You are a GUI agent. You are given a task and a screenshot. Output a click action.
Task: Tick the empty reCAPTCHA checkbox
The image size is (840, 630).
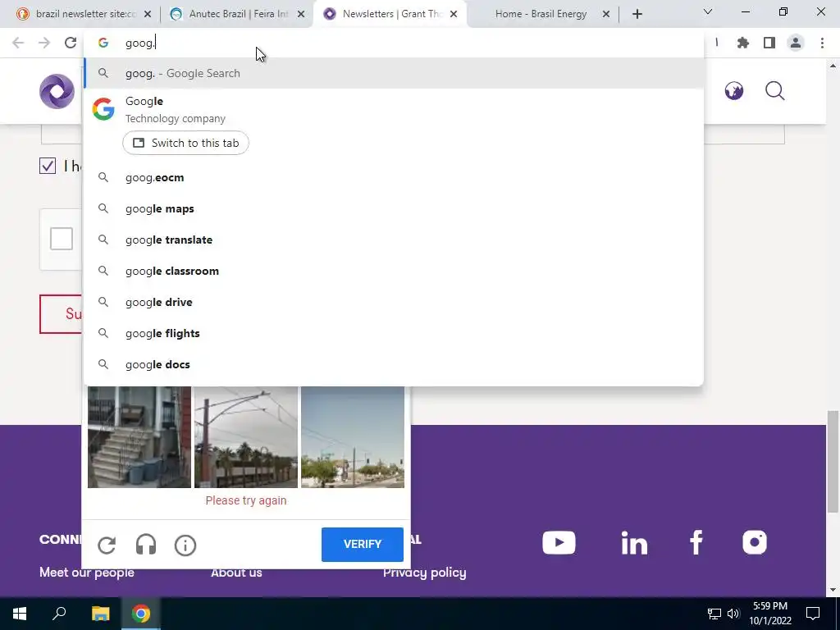pyautogui.click(x=62, y=239)
